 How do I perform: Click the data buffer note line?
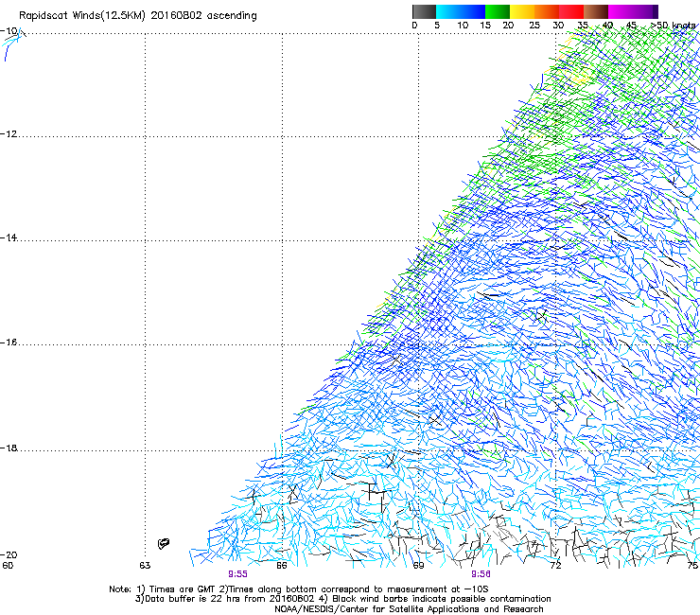342,599
